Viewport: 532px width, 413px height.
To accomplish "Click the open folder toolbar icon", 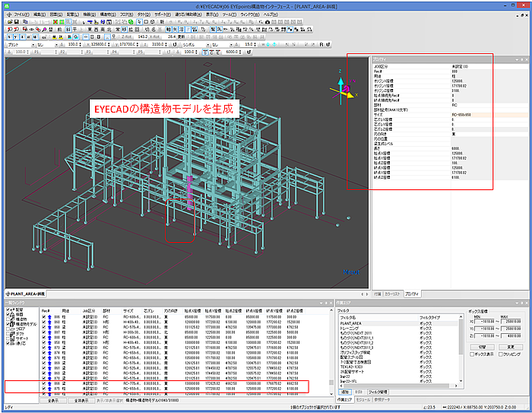I will point(10,22).
